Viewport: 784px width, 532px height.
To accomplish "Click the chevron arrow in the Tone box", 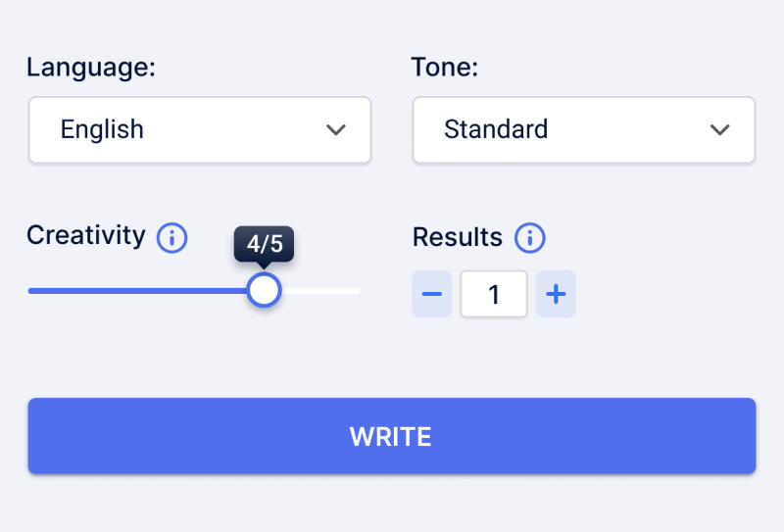I will point(720,130).
